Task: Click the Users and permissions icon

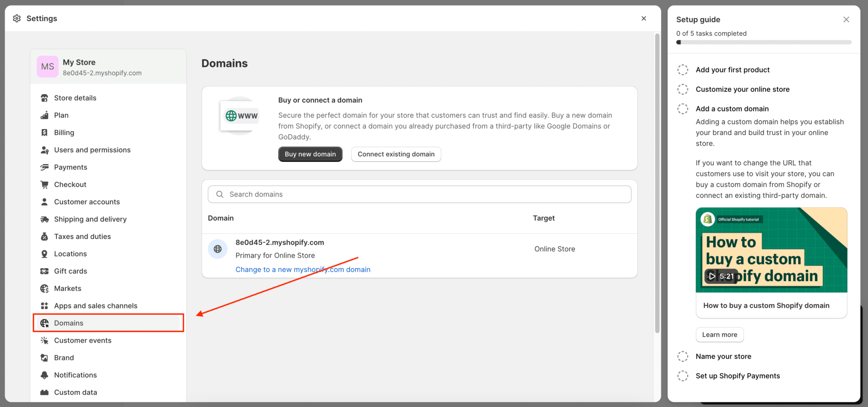Action: click(44, 150)
